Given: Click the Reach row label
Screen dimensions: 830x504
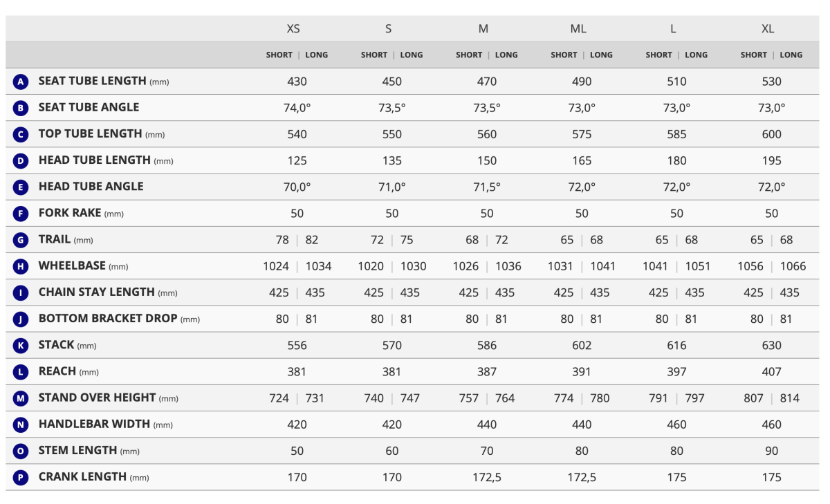Looking at the screenshot, I should tap(57, 371).
